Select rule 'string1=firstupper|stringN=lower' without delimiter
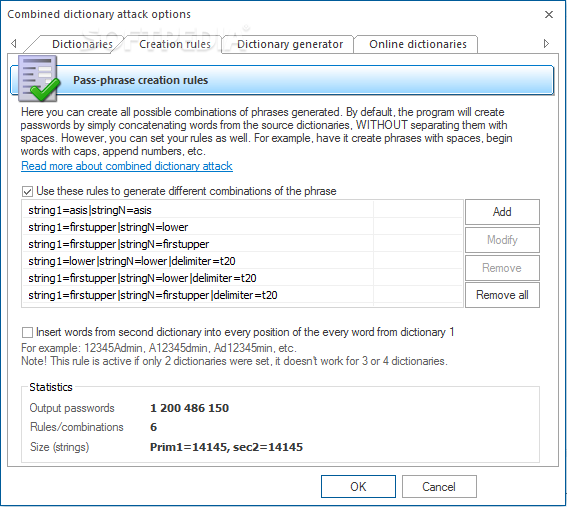 click(x=242, y=227)
